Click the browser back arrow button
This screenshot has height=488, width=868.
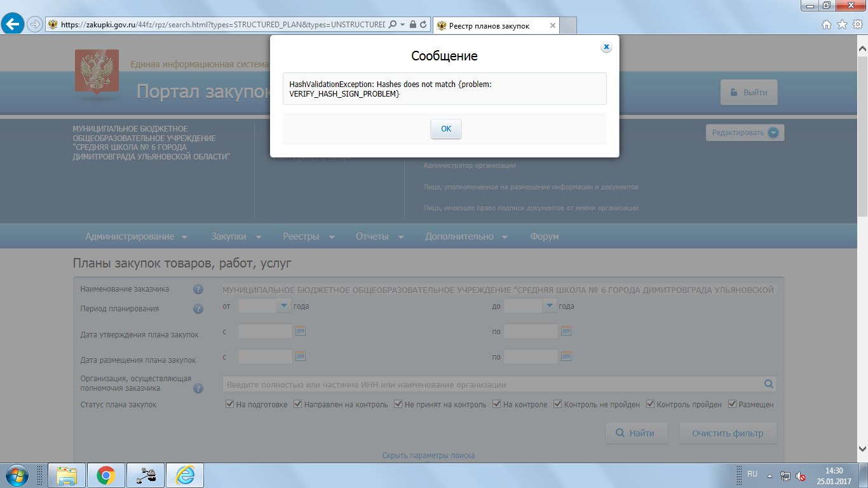(13, 24)
